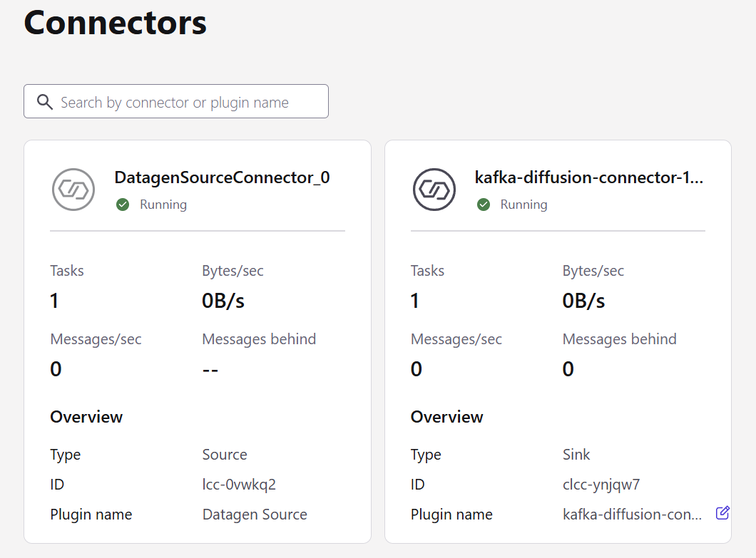Click the Overview heading in kafka-diffusion card
756x558 pixels.
[447, 417]
